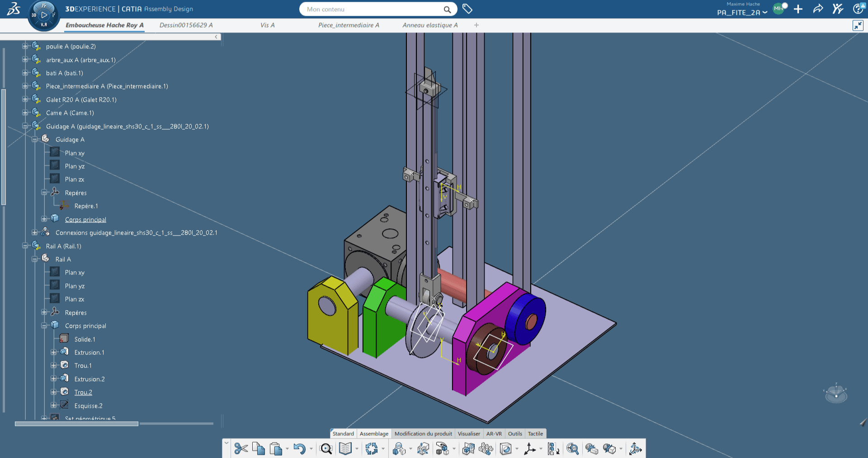The width and height of the screenshot is (868, 458).
Task: Click the tag icon beside search box
Action: [467, 9]
